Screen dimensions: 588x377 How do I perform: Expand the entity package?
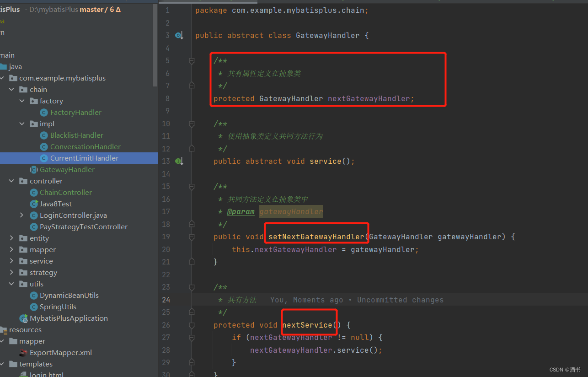(11, 238)
